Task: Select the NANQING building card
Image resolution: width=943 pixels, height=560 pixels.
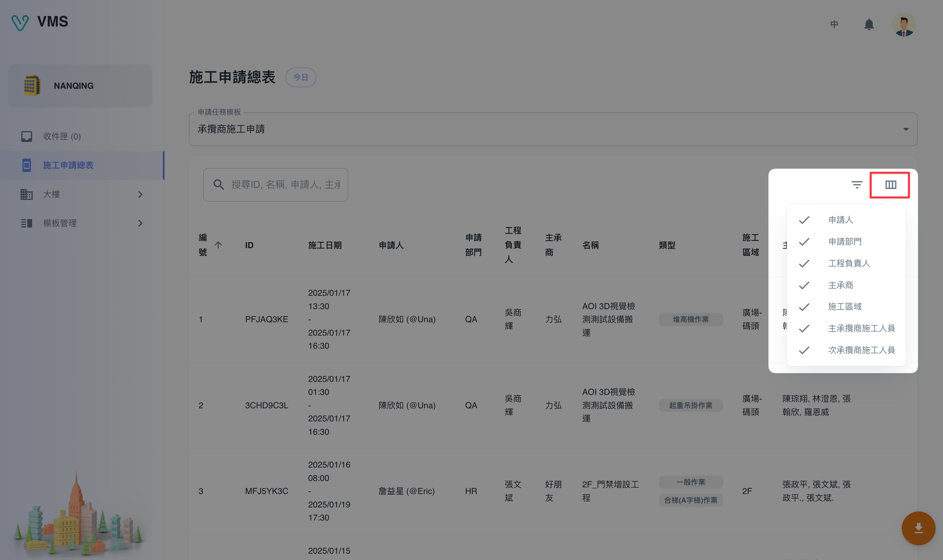Action: [x=80, y=86]
